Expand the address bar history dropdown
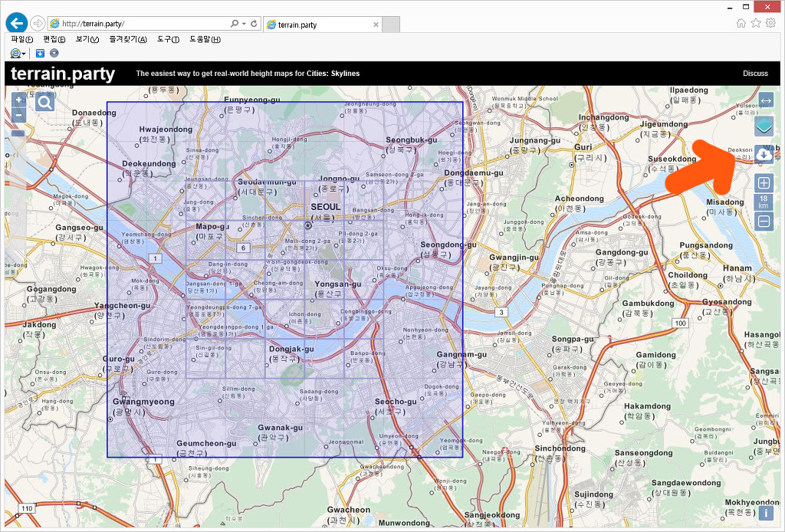 coord(244,24)
